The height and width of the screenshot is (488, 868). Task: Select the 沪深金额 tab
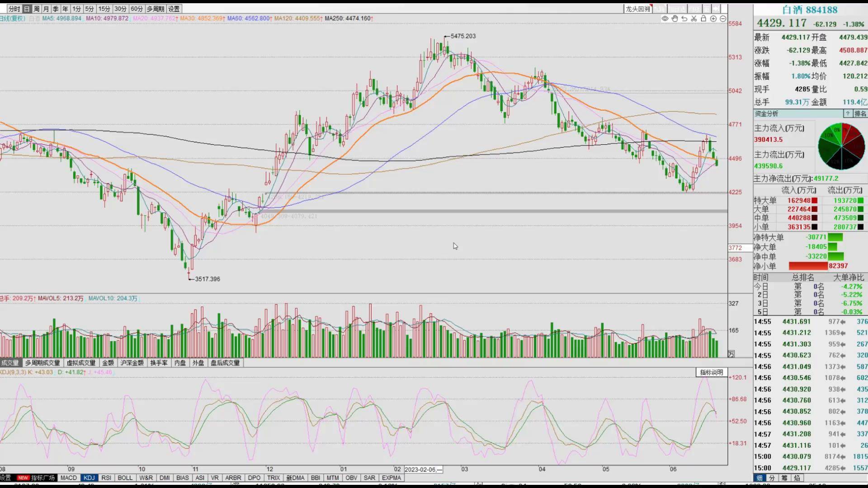click(132, 363)
